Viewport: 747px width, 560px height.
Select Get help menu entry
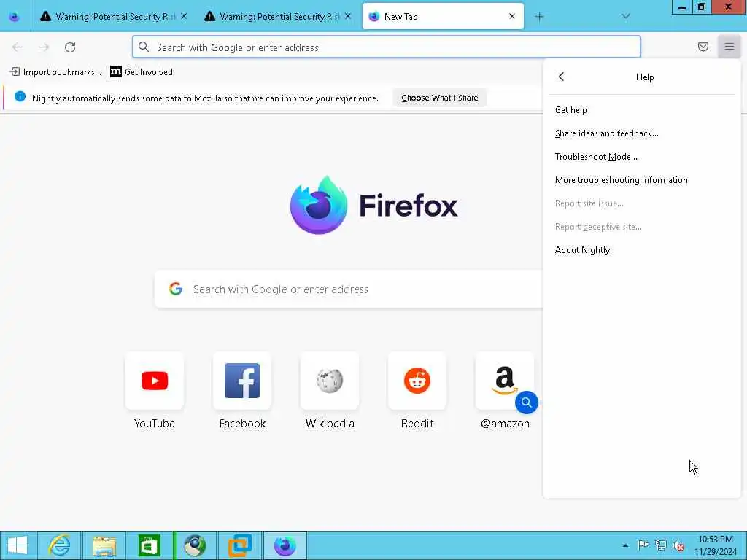pos(642,110)
